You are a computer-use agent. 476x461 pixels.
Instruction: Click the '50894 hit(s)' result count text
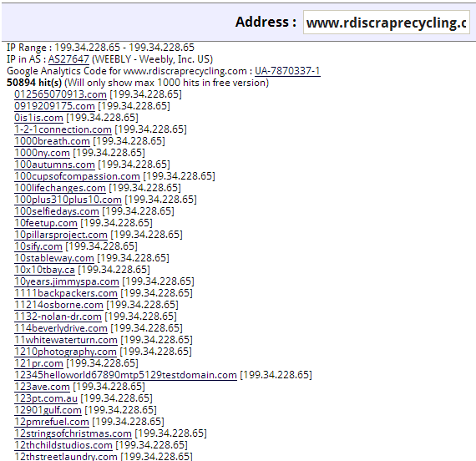pos(34,83)
